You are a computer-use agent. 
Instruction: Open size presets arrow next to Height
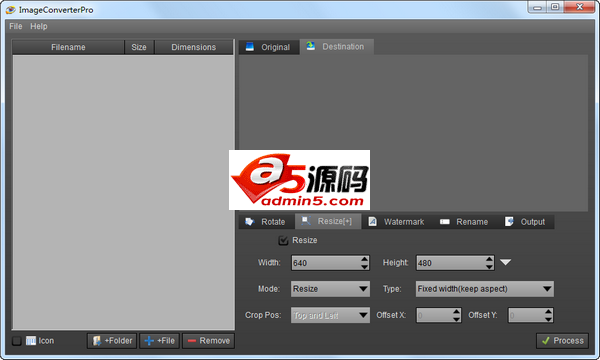coord(505,262)
